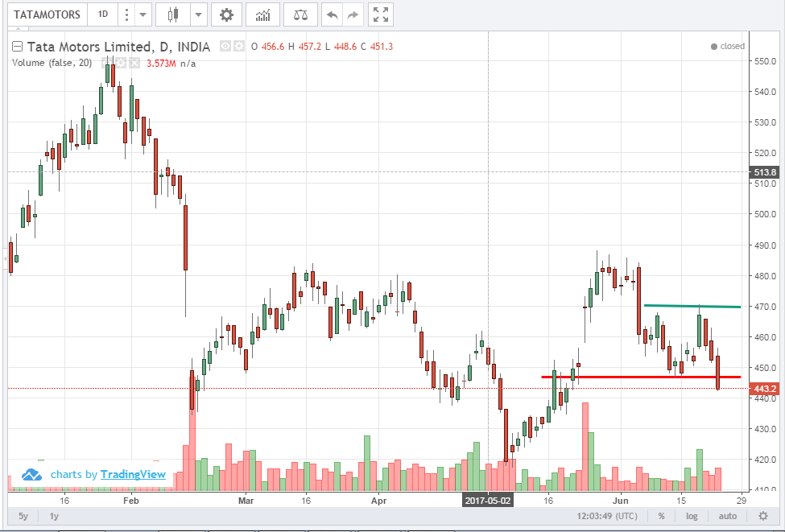785x532 pixels.
Task: Click the 2017-05-02 date label
Action: click(x=488, y=501)
